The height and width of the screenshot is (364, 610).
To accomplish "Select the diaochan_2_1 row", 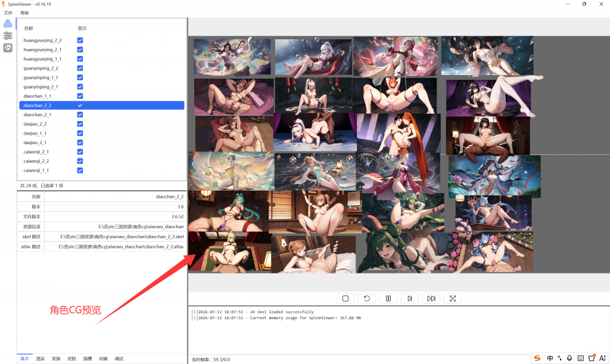I will [x=101, y=115].
